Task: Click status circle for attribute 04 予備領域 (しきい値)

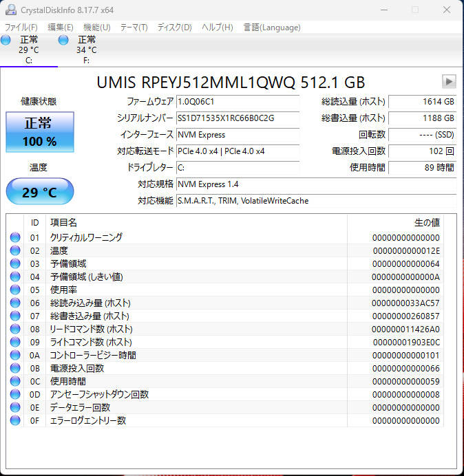Action: (15, 277)
